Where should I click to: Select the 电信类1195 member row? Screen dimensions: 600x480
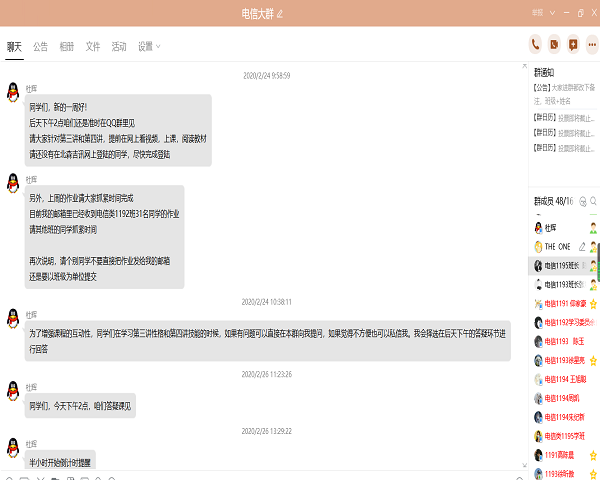pos(563,436)
